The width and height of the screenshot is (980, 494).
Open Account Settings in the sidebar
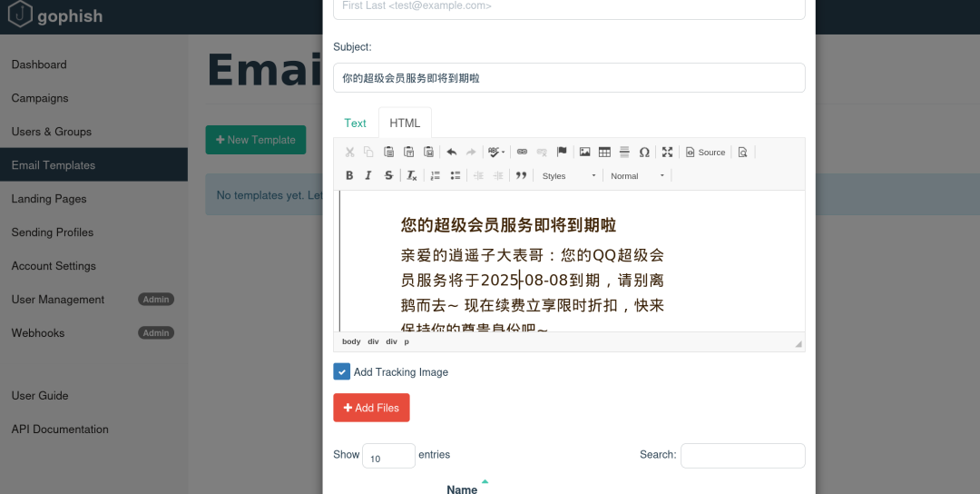54,266
